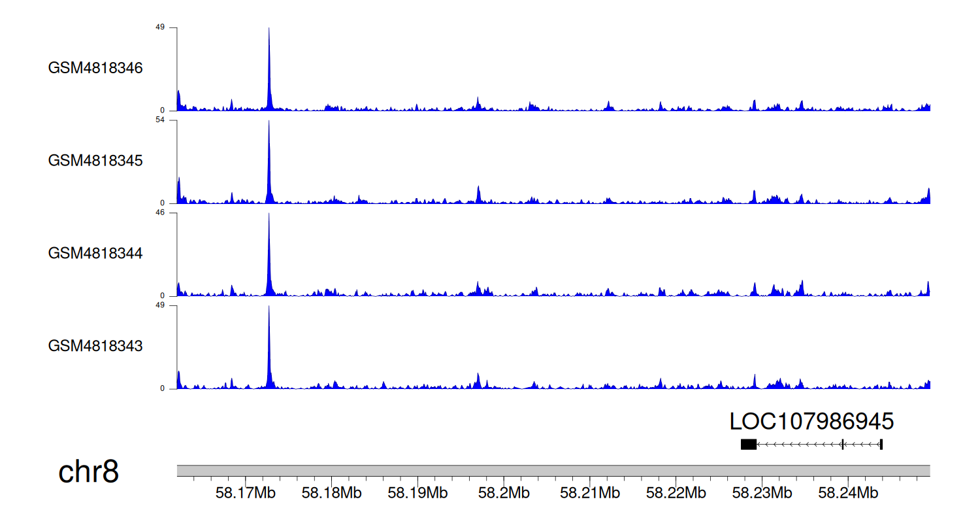
Task: Click the LOC107986945 gene label
Action: [811, 422]
